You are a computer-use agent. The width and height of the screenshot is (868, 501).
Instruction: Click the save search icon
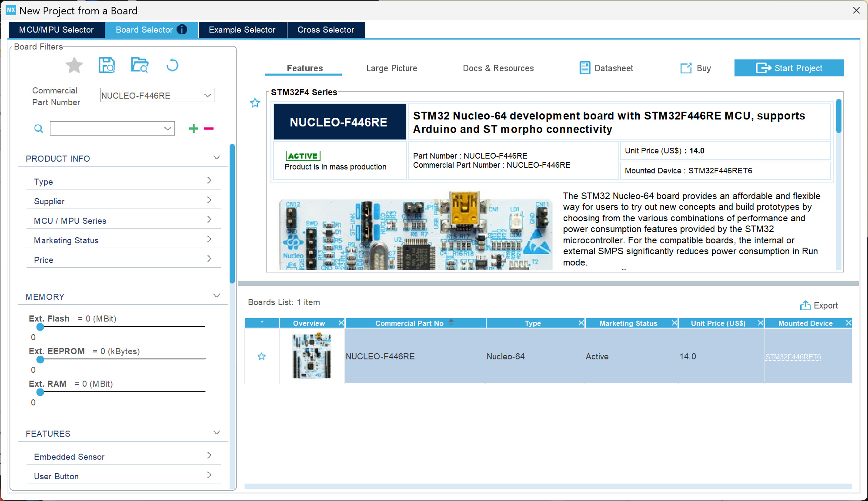coord(107,65)
